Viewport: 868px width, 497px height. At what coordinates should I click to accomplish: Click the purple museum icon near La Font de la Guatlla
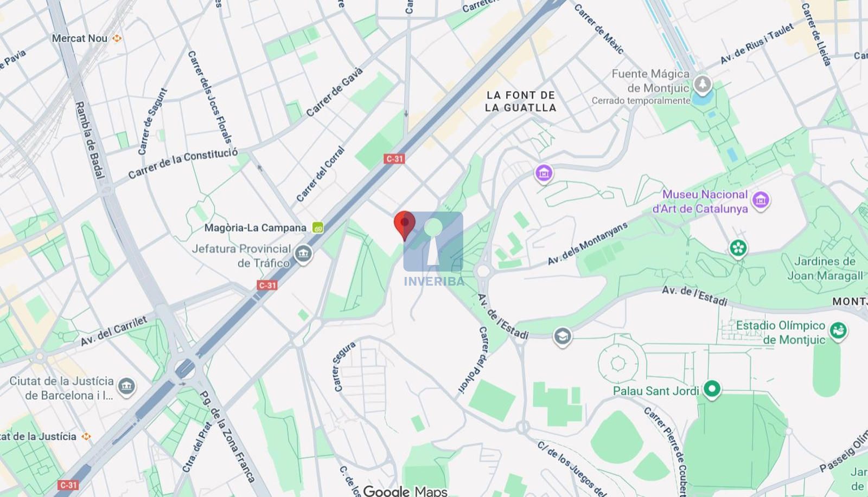[x=544, y=173]
